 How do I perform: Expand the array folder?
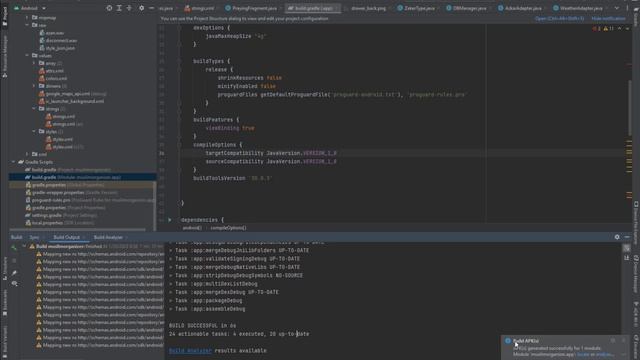coord(34,63)
